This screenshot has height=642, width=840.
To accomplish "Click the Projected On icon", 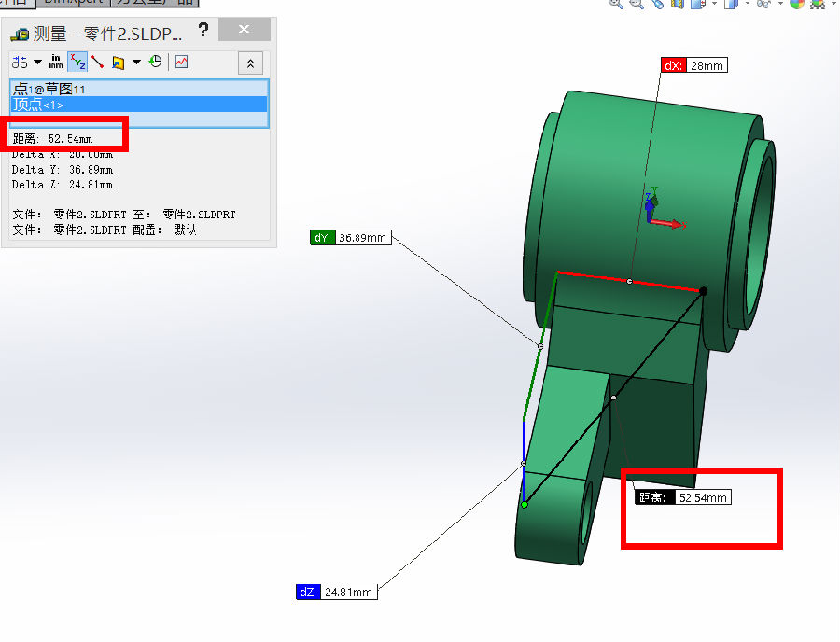I will point(118,63).
